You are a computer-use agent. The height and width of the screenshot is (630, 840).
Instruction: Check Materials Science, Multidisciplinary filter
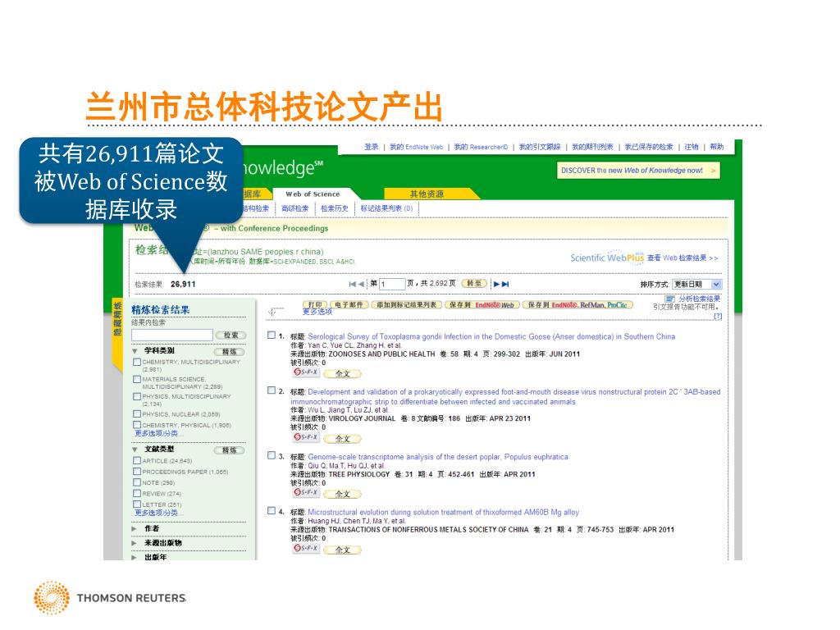pyautogui.click(x=137, y=379)
